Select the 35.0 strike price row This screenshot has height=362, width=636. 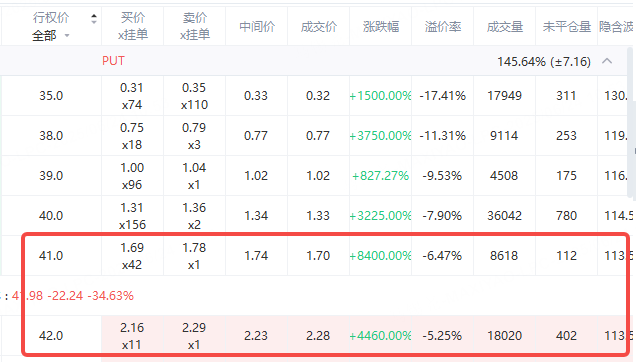pyautogui.click(x=314, y=96)
